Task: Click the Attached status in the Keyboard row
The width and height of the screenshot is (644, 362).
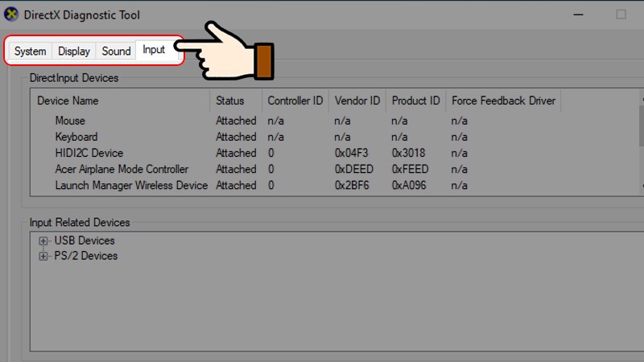Action: pos(236,137)
